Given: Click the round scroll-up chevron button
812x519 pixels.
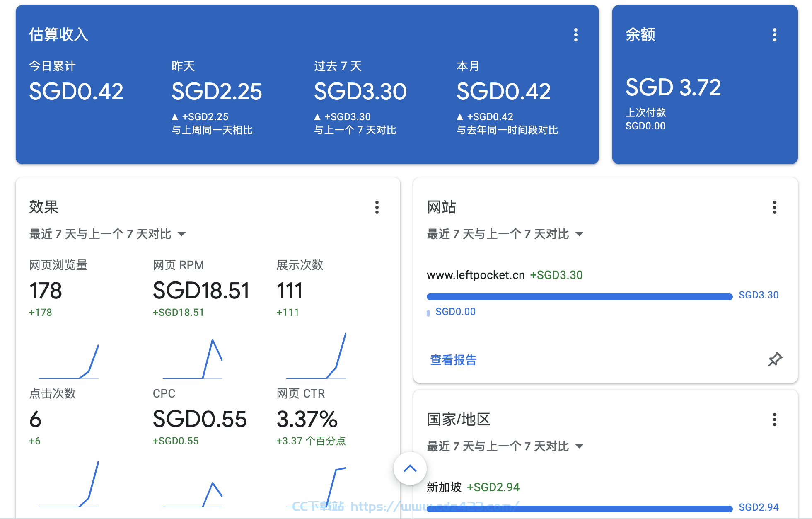Looking at the screenshot, I should pyautogui.click(x=410, y=468).
